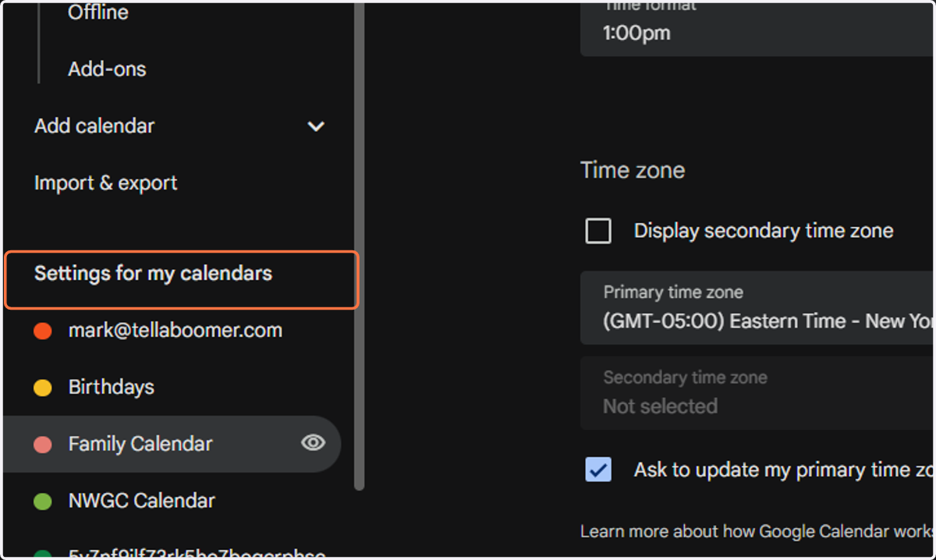Open settings for the NWGC Calendar
936x560 pixels.
click(141, 502)
